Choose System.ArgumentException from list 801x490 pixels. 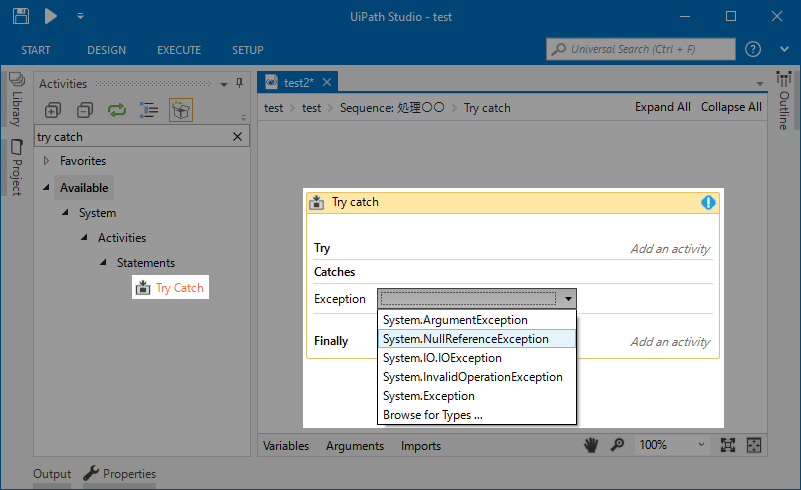click(477, 320)
